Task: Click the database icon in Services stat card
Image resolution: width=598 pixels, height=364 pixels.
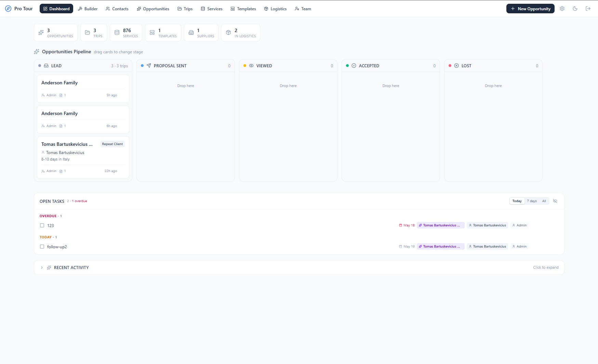Action: click(x=117, y=33)
